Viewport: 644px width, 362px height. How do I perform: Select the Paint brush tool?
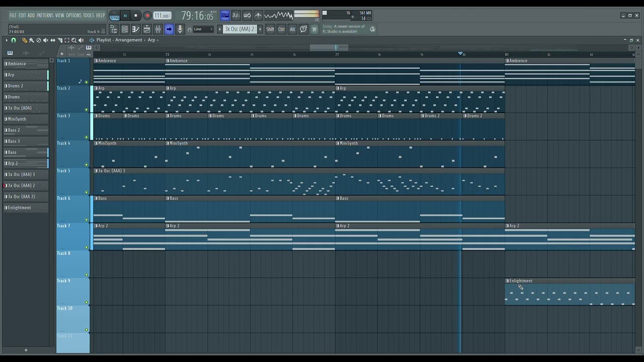(x=31, y=40)
